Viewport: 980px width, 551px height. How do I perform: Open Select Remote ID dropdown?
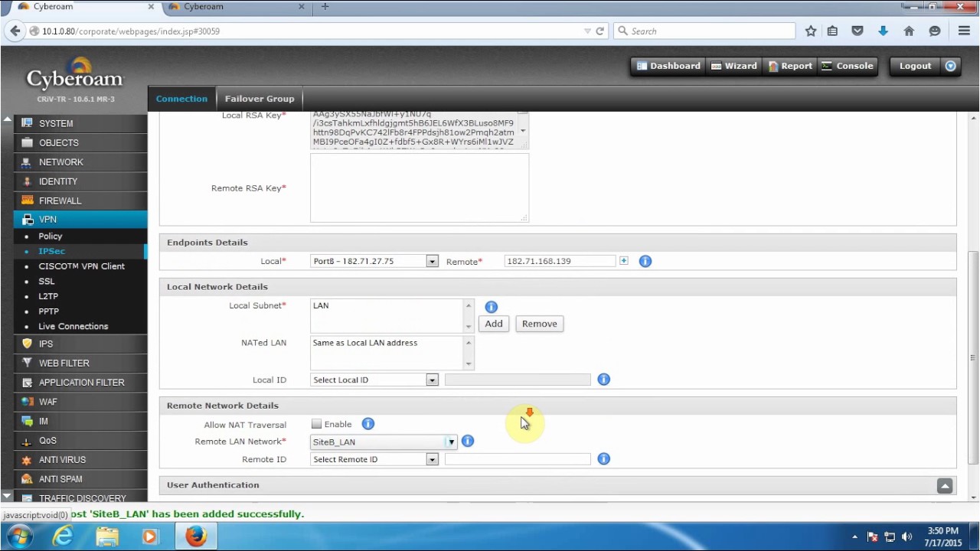pyautogui.click(x=374, y=459)
